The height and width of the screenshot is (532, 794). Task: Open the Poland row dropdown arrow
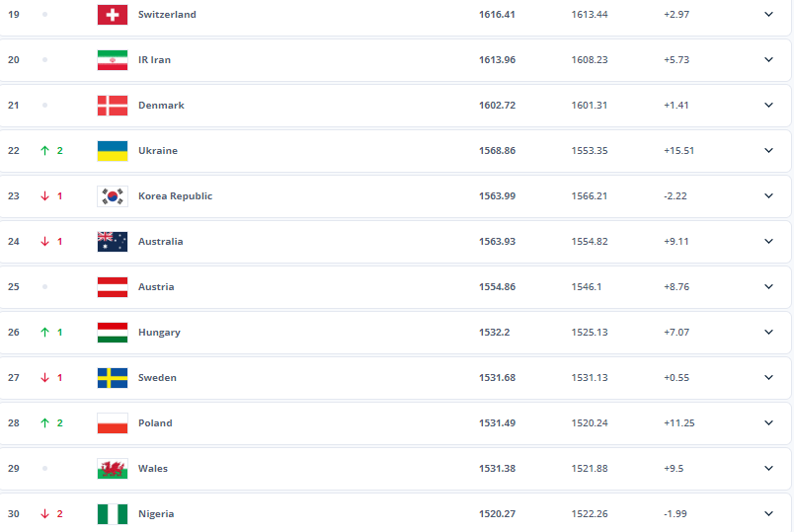click(x=768, y=423)
